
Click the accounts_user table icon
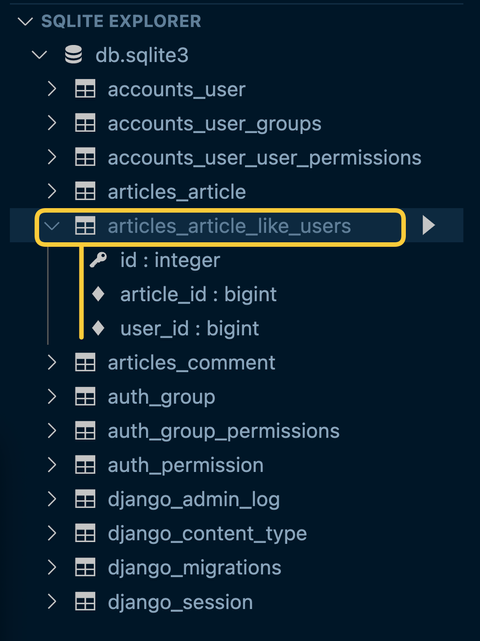[x=85, y=89]
